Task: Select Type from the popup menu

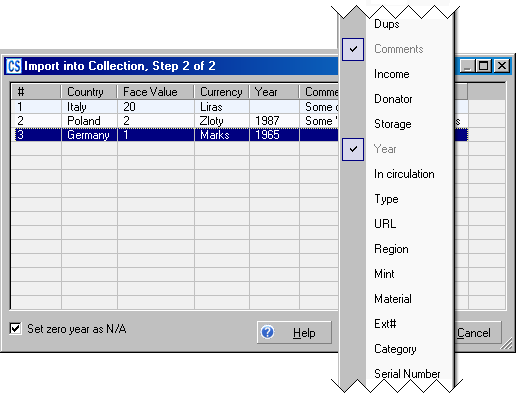Action: [x=386, y=199]
